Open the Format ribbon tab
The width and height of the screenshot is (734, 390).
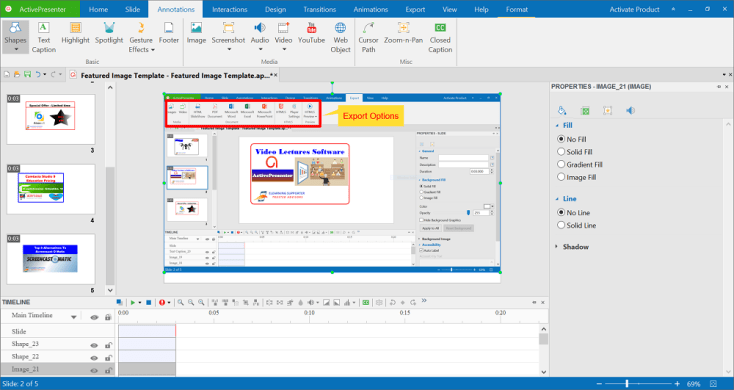pos(517,9)
